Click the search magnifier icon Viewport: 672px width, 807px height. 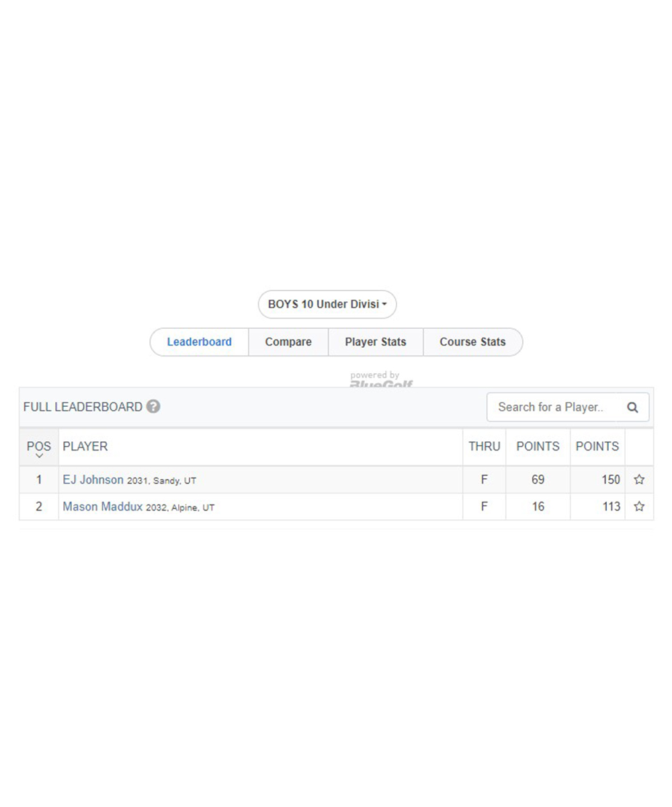[632, 407]
